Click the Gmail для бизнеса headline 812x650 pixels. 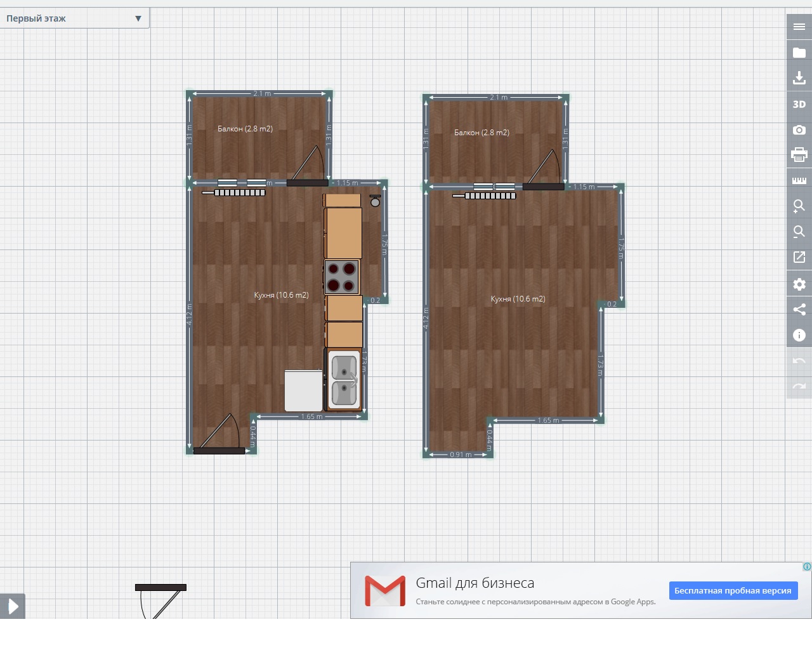pyautogui.click(x=475, y=583)
